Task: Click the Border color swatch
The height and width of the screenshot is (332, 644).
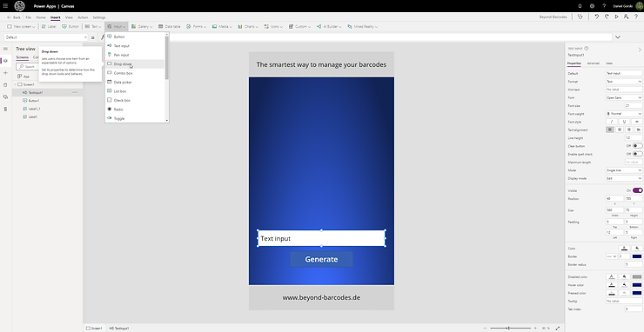Action: click(637, 256)
